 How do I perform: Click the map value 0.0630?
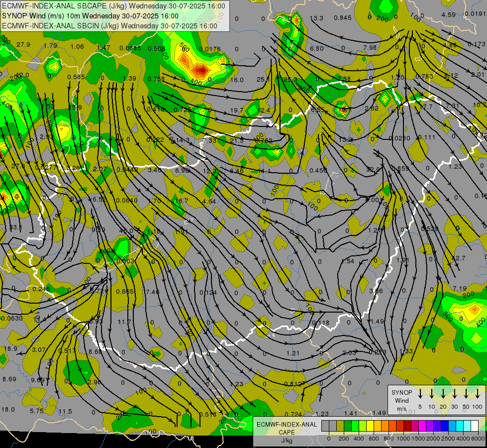pyautogui.click(x=12, y=318)
